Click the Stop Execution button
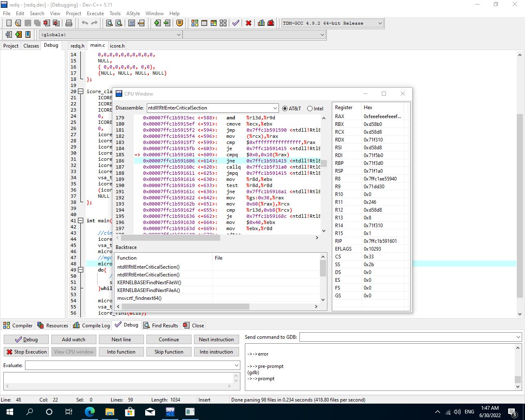 tap(26, 352)
